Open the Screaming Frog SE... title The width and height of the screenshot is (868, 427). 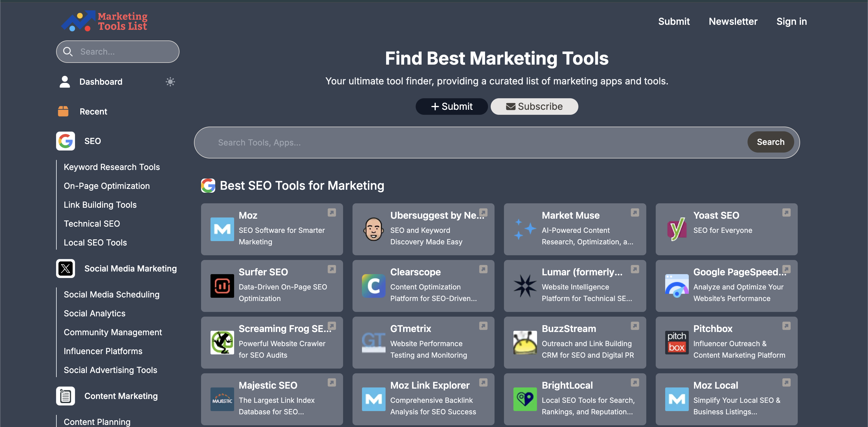pyautogui.click(x=285, y=329)
